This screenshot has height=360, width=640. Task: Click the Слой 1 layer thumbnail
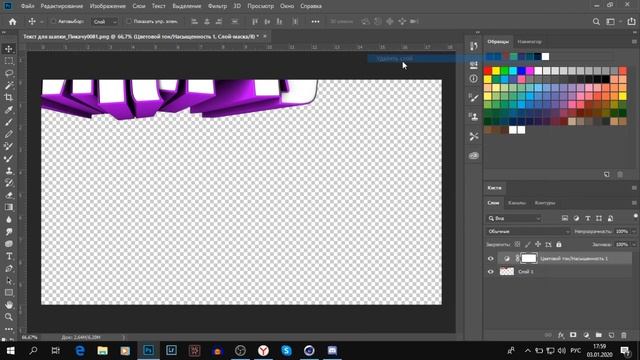(x=507, y=271)
